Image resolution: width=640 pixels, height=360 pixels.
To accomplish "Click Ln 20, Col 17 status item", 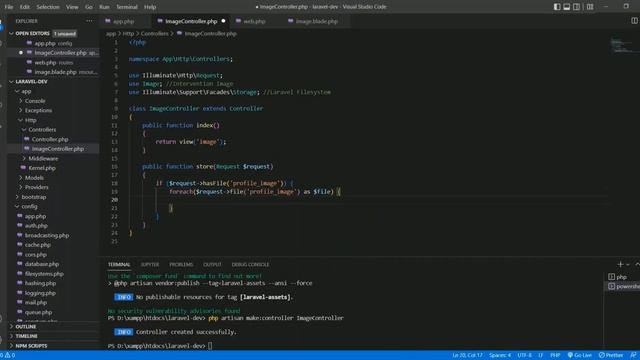I will click(467, 355).
